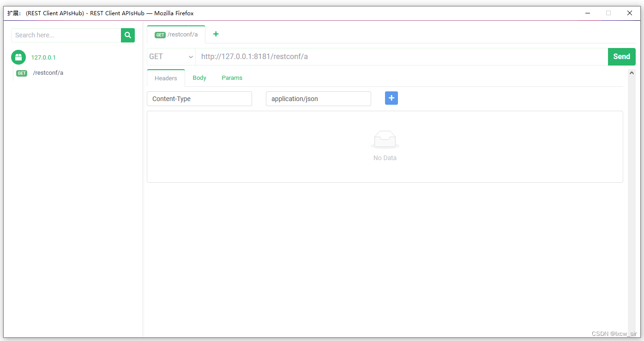Open the GET method dropdown
Viewport: 644px width, 341px height.
coord(171,57)
